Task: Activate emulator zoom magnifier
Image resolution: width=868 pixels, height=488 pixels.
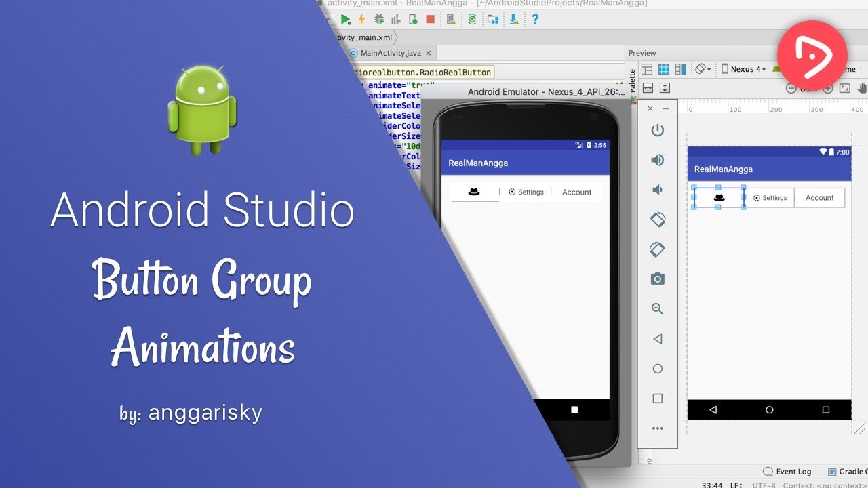Action: (x=657, y=309)
